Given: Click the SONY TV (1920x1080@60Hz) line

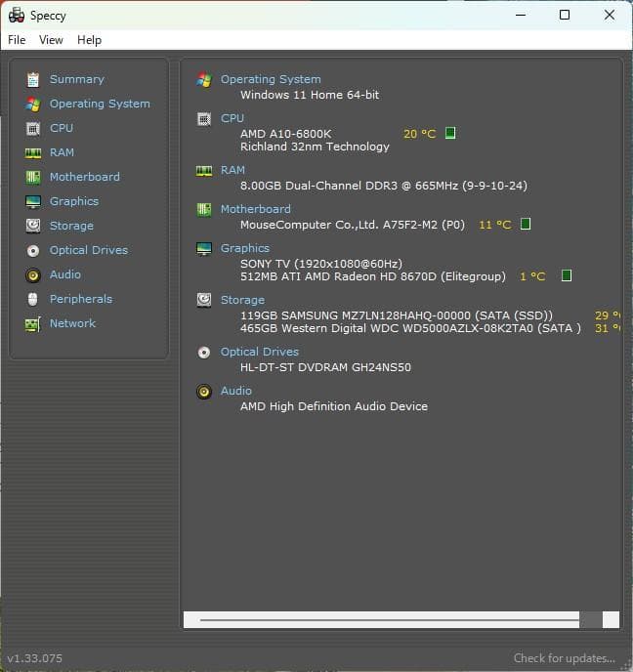Looking at the screenshot, I should pyautogui.click(x=321, y=264).
